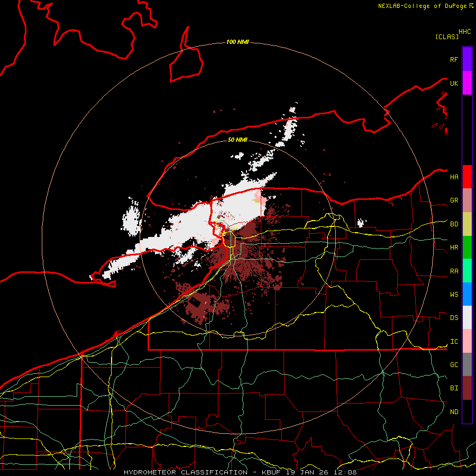Click the WS legend label
476x476 pixels.
click(x=454, y=295)
